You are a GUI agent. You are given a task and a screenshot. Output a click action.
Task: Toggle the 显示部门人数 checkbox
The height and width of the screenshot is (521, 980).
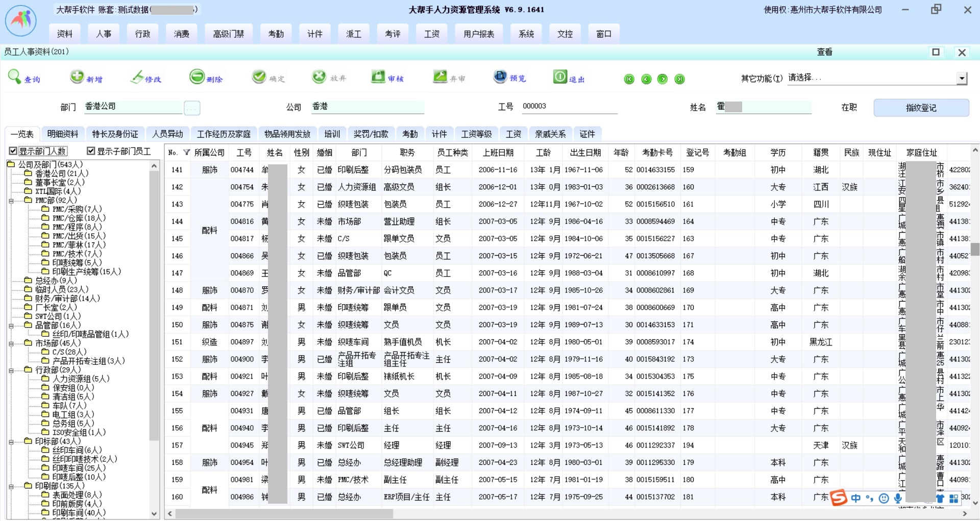(13, 151)
